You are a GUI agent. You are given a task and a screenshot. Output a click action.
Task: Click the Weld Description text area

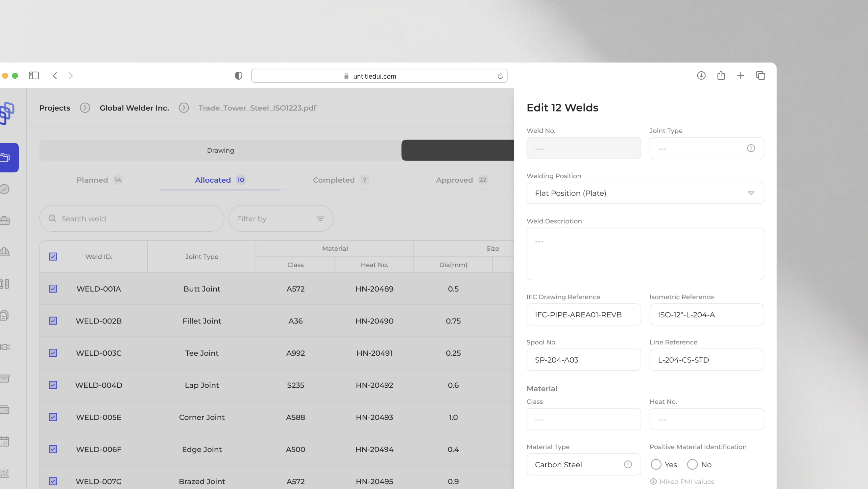645,254
